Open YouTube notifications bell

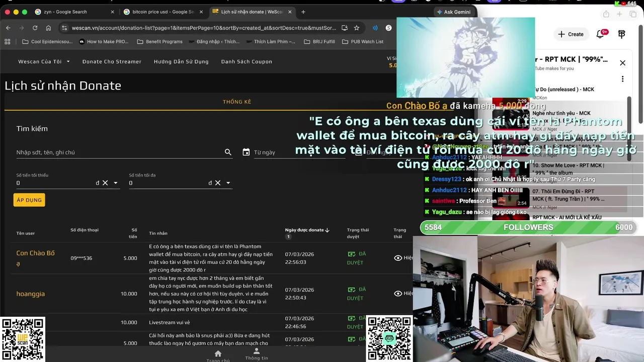tap(600, 34)
